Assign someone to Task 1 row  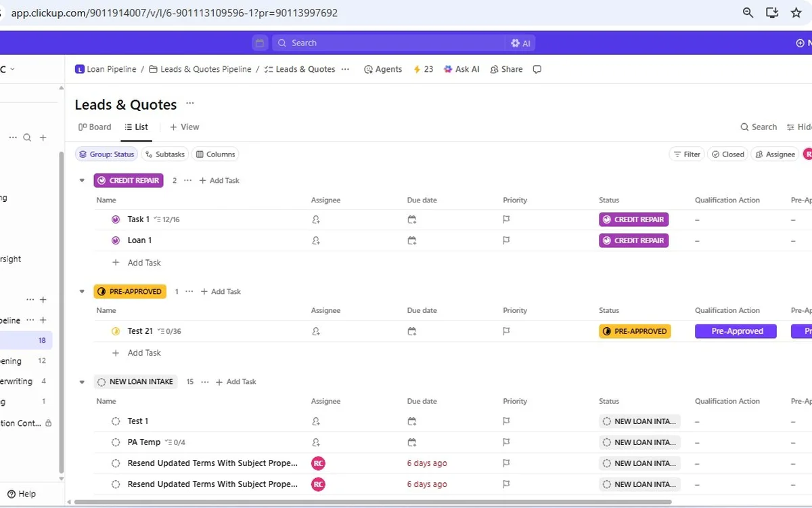coord(316,219)
